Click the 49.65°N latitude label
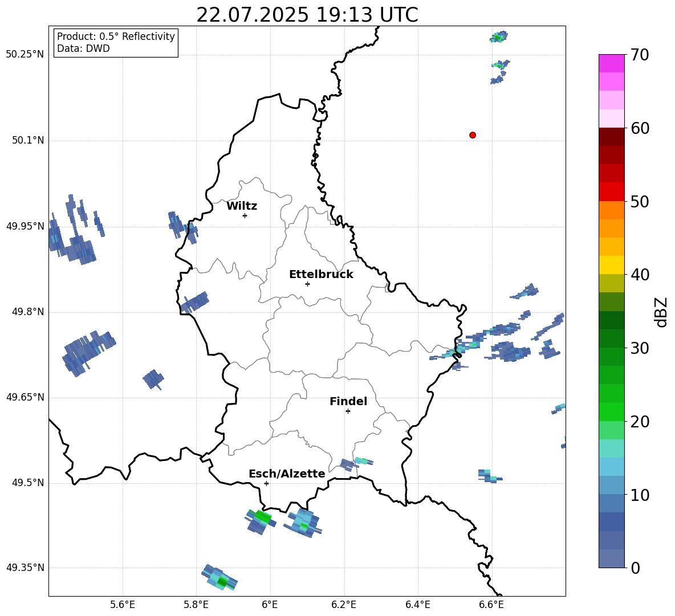Screen dimensions: 675x616 tap(25, 397)
